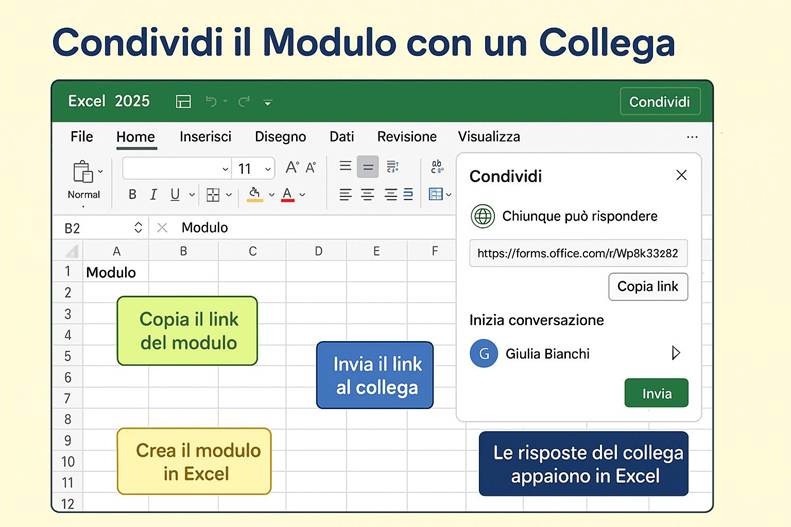Open the Visualizza tab
This screenshot has width=791, height=527.
tap(489, 137)
